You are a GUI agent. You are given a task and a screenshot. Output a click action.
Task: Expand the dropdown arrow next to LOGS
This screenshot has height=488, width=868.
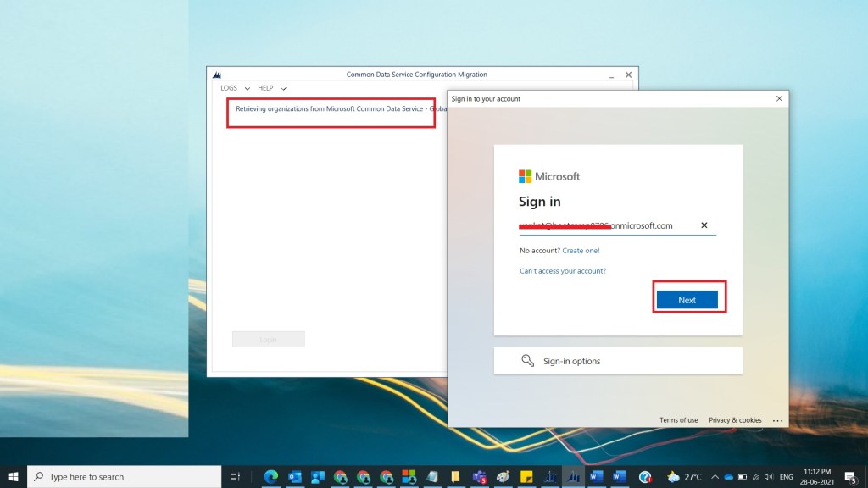(x=248, y=89)
